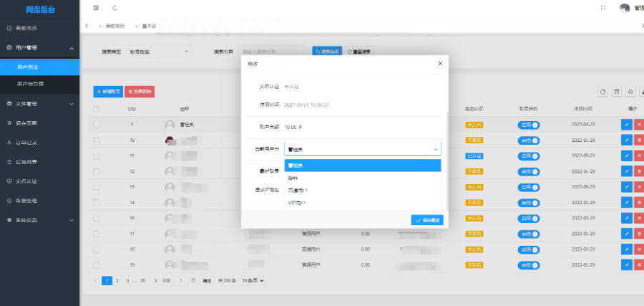
Task: Click the table refresh icon above the table
Action: 603,92
